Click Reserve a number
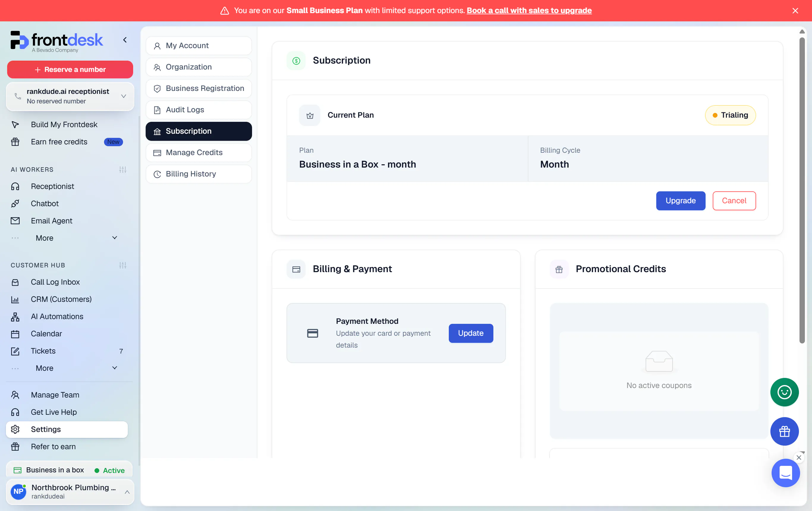This screenshot has width=812, height=511. click(x=70, y=70)
